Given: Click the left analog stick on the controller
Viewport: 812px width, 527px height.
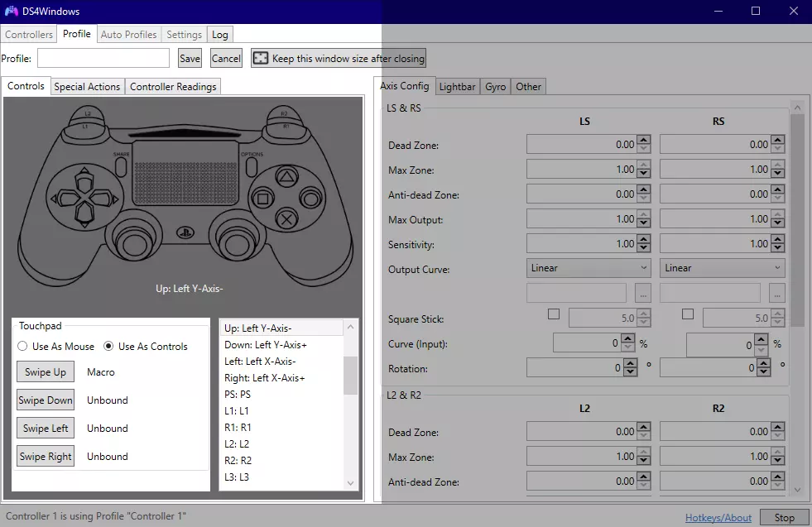Looking at the screenshot, I should click(x=132, y=241).
